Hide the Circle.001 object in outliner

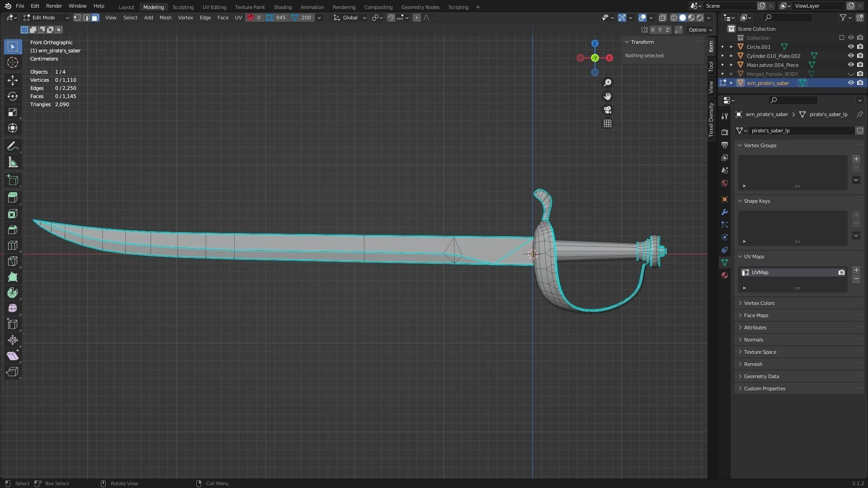(x=850, y=47)
